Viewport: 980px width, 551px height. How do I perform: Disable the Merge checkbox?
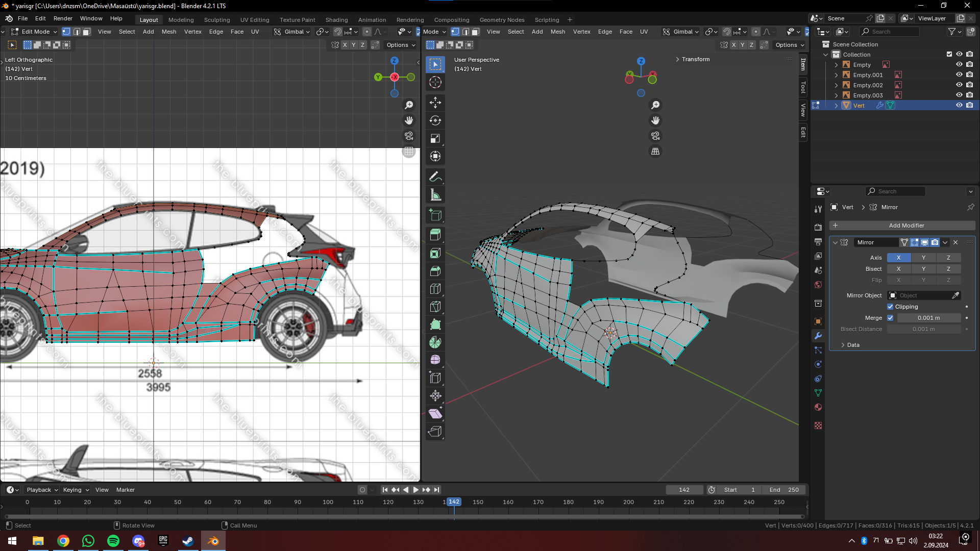tap(890, 318)
